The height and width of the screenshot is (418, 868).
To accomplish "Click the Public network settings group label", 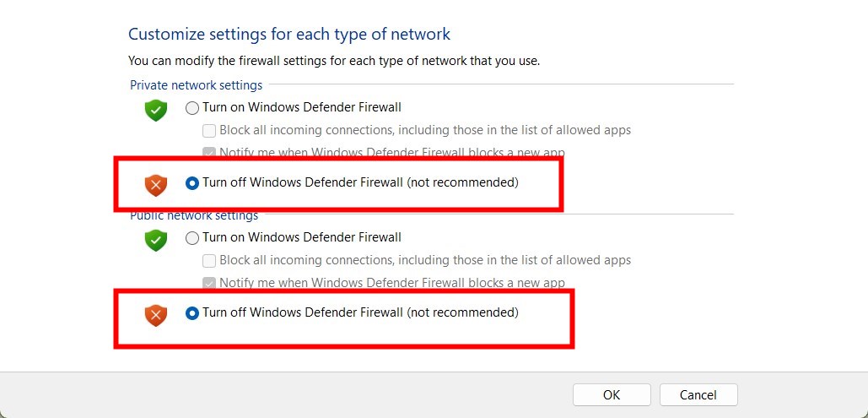I will click(194, 216).
